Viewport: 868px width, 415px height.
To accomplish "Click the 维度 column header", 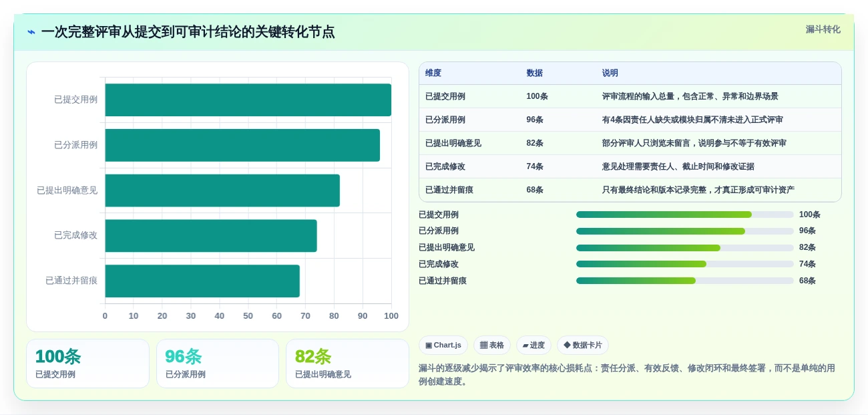I will tap(433, 74).
